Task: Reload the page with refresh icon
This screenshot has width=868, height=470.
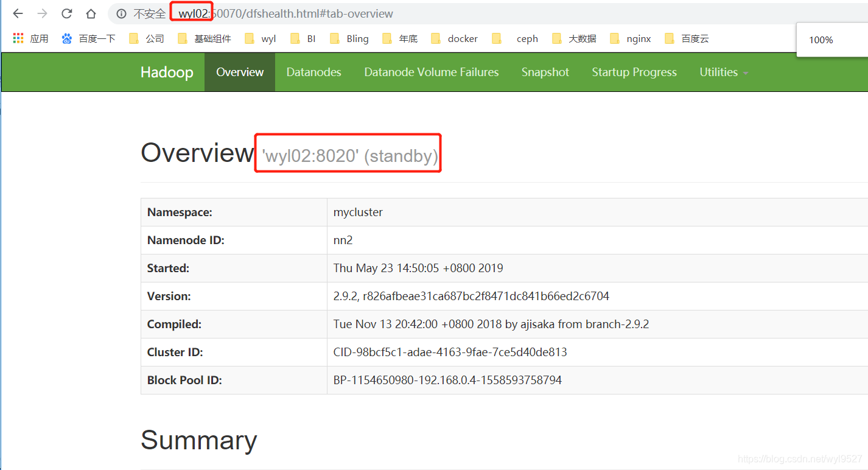Action: click(66, 13)
